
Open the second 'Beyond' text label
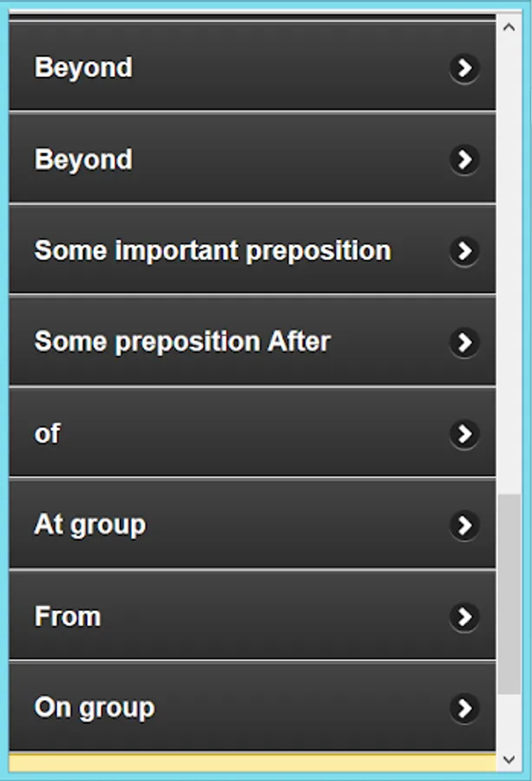click(x=83, y=160)
